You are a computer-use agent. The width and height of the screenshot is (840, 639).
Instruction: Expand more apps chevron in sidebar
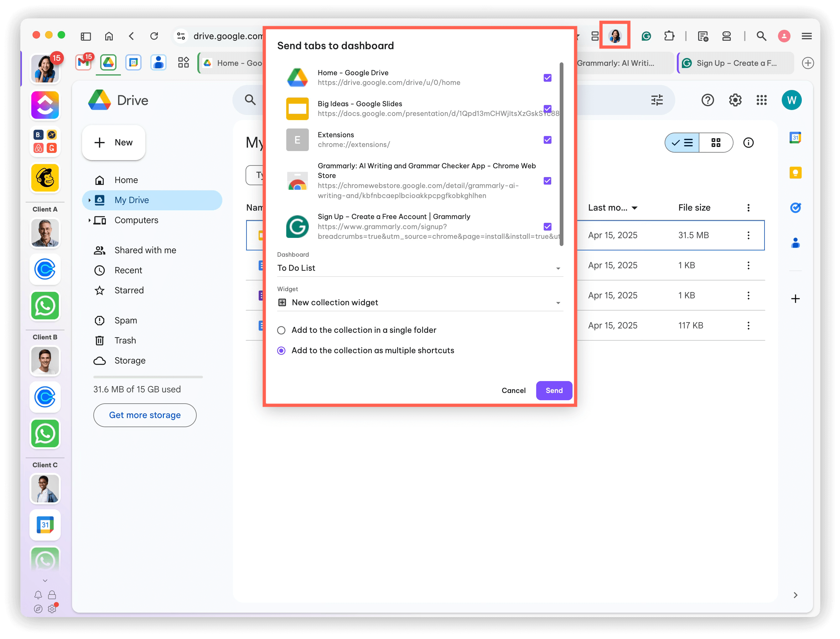pos(45,580)
